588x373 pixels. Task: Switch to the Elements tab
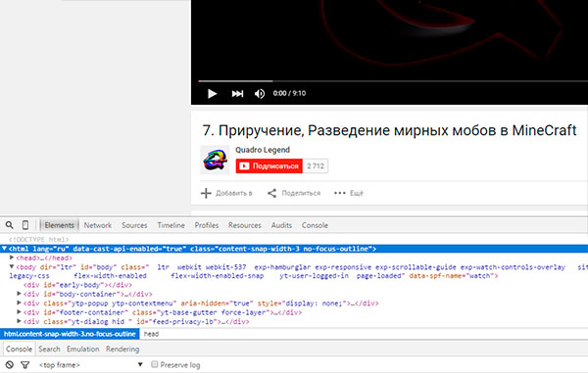click(x=59, y=225)
